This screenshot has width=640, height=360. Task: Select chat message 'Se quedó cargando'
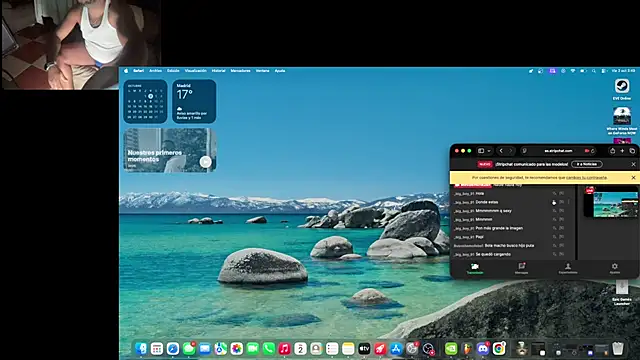493,254
